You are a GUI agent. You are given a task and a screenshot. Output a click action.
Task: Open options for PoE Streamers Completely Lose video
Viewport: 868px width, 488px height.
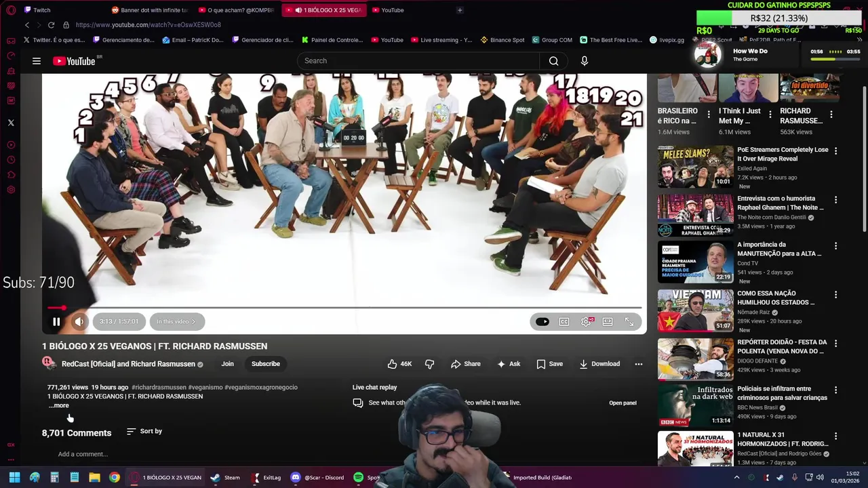coord(835,151)
